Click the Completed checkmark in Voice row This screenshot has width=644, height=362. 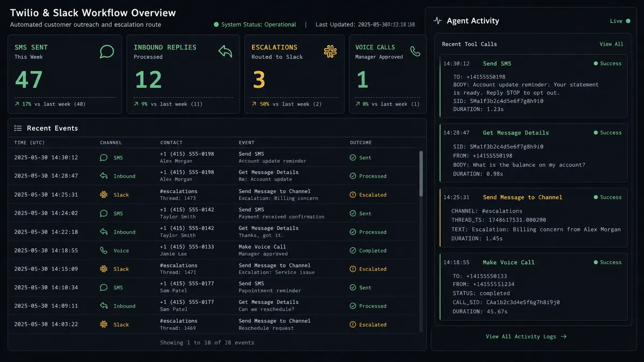pos(353,250)
